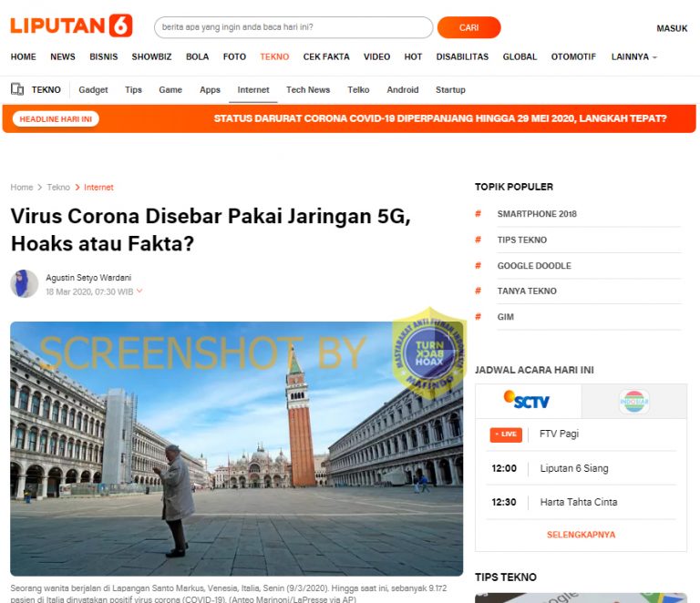
Task: Click the Harta Tahta Cinta schedule entry
Action: pos(579,502)
